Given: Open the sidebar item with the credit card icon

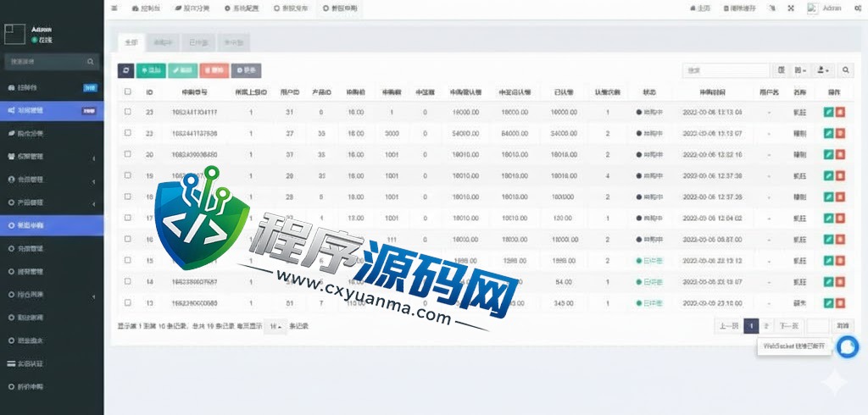Looking at the screenshot, I should 52,363.
